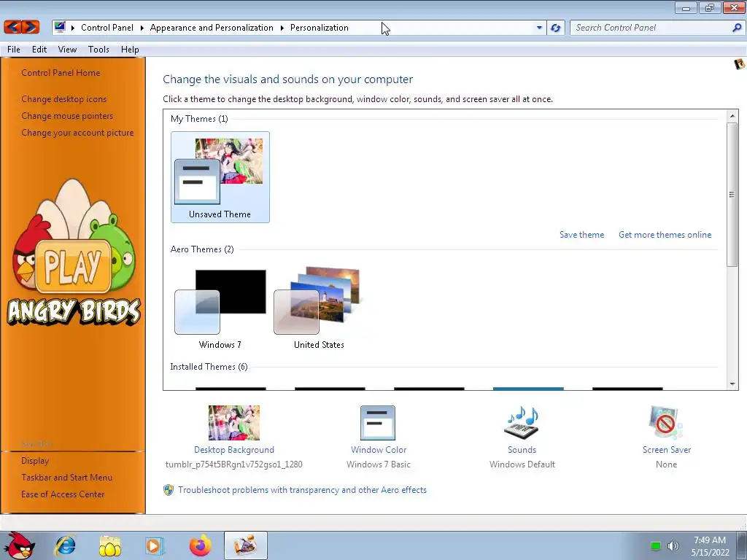Open Windows Media Player from taskbar
The image size is (747, 560).
click(155, 545)
